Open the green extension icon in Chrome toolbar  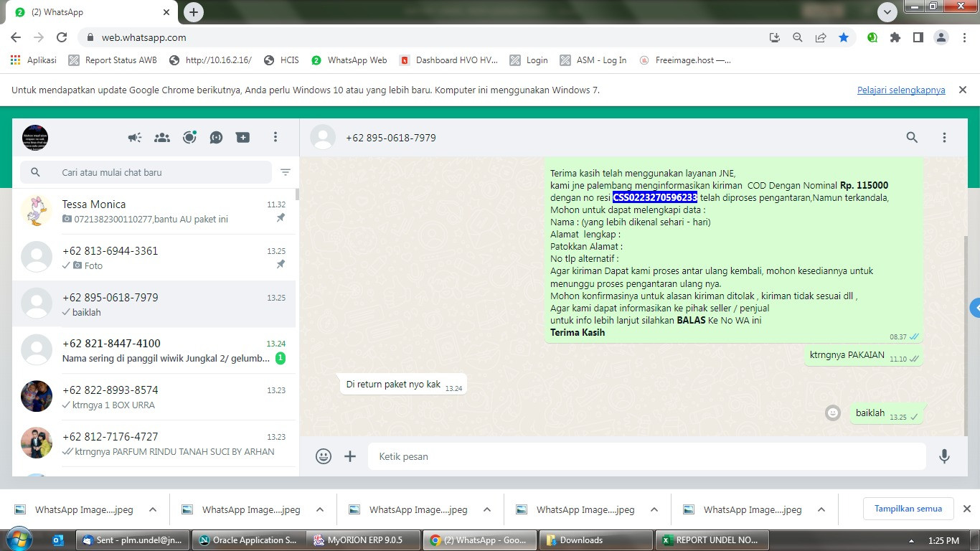point(872,37)
